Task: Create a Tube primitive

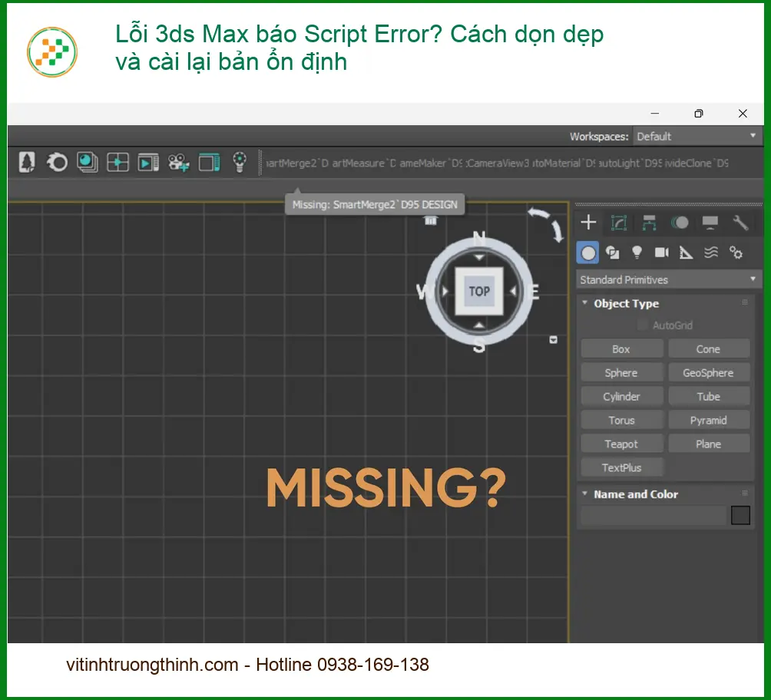Action: pyautogui.click(x=709, y=396)
